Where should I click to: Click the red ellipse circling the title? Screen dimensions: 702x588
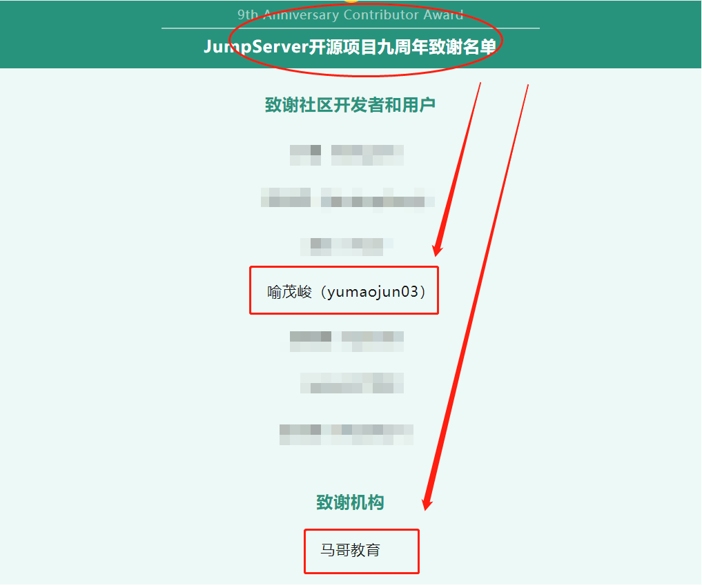point(366,40)
